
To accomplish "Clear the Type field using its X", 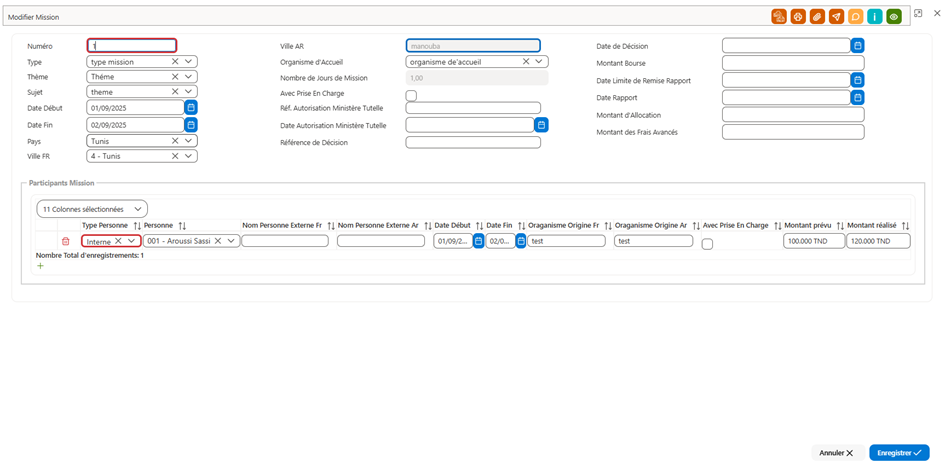I will click(175, 61).
